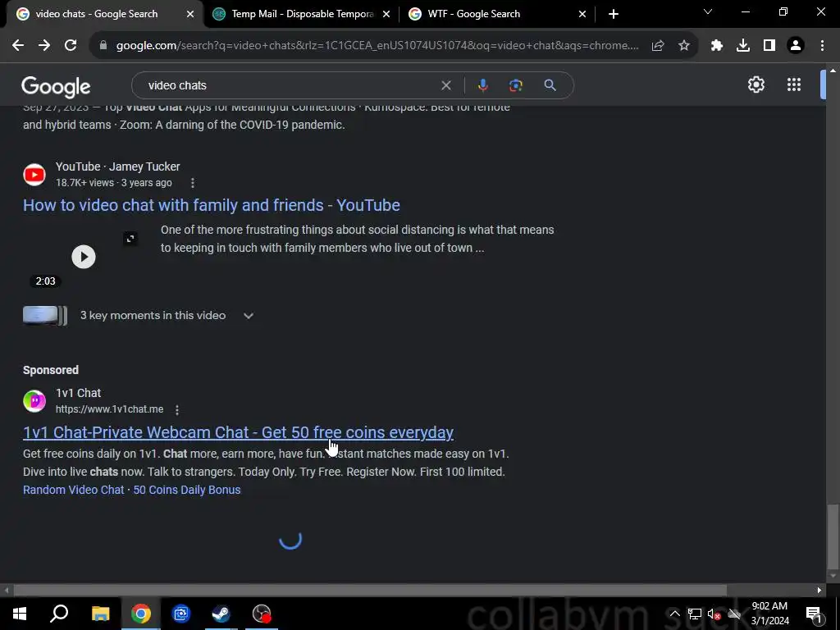Click the vertical page scrollbar thumb
This screenshot has width=840, height=630.
coord(833,537)
